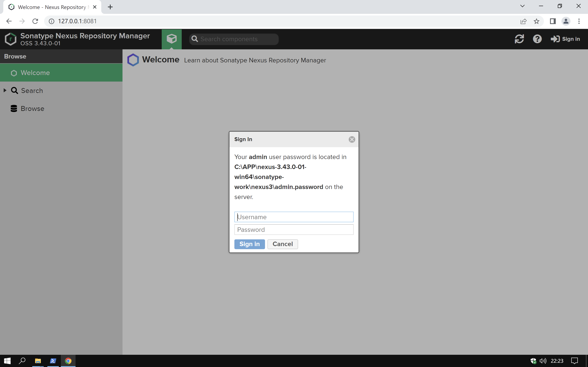Close the Sign In dialog via X
Screen dimensions: 588x367
point(352,139)
